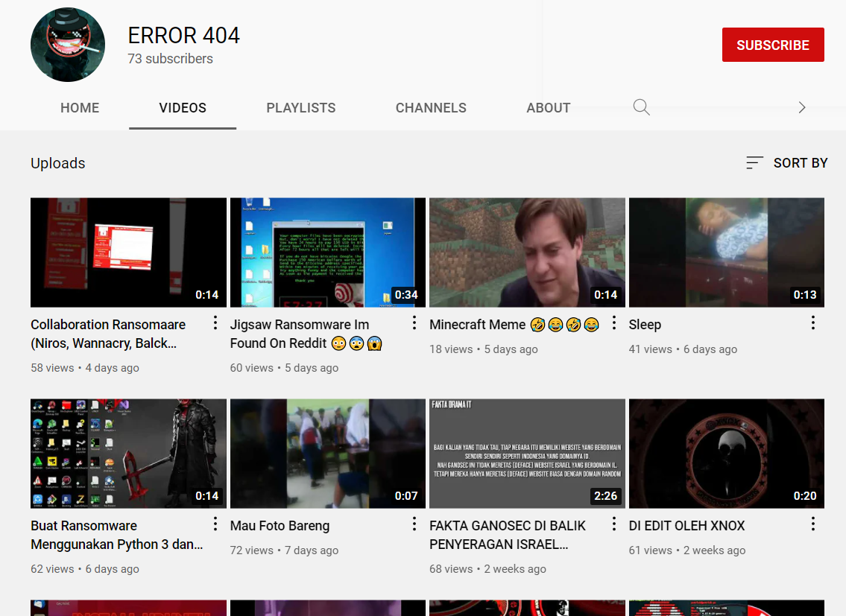846x616 pixels.
Task: Play the Minecraft Meme thumbnail
Action: 527,253
